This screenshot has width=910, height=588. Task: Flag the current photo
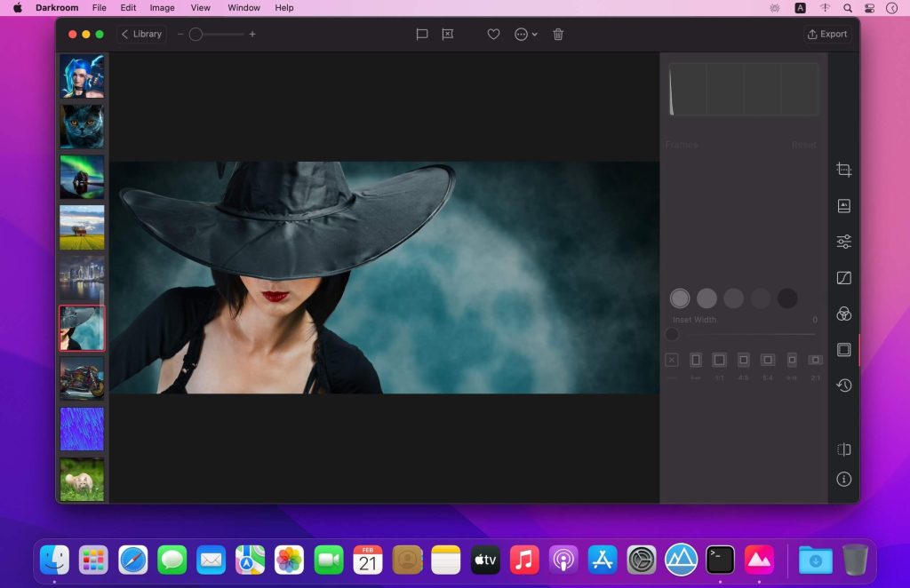[421, 34]
